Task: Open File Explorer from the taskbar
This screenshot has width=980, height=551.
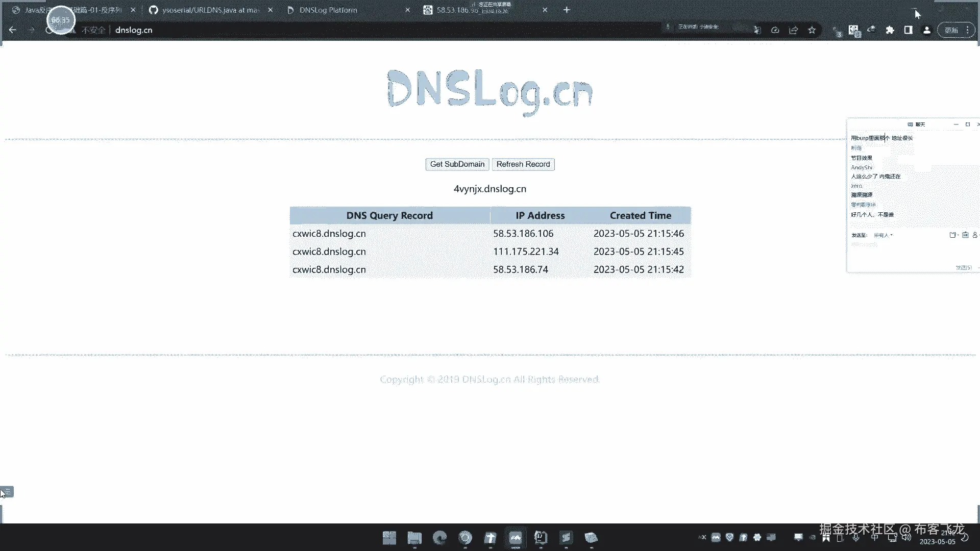Action: [x=414, y=537]
